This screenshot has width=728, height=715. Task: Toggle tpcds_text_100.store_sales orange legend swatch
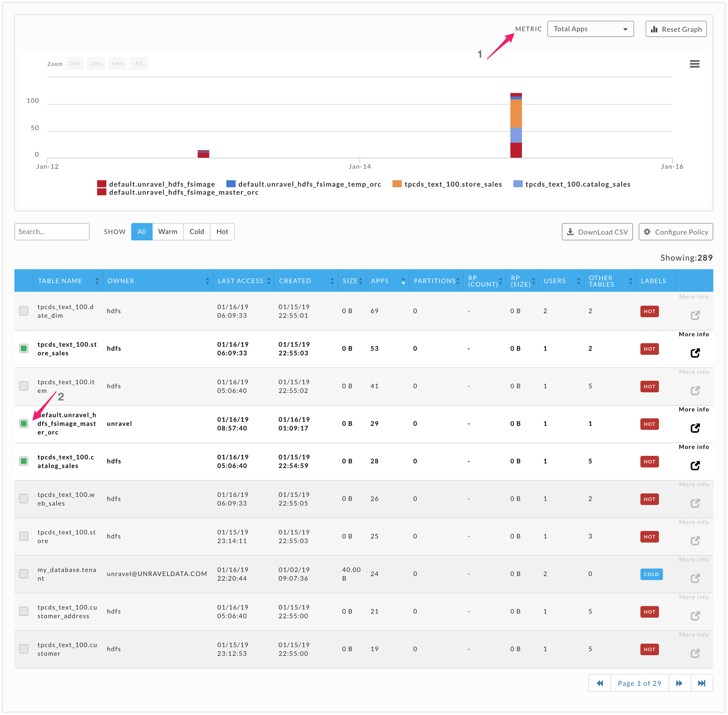point(397,184)
